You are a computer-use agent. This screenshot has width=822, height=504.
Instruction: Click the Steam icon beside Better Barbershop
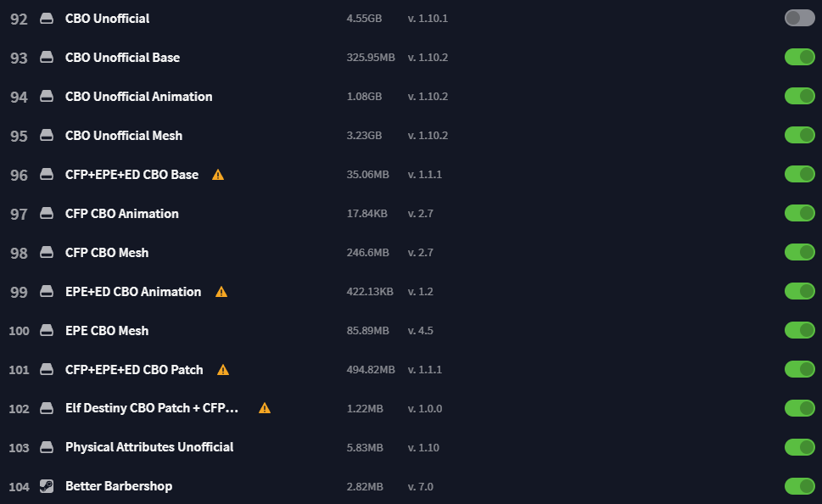47,486
